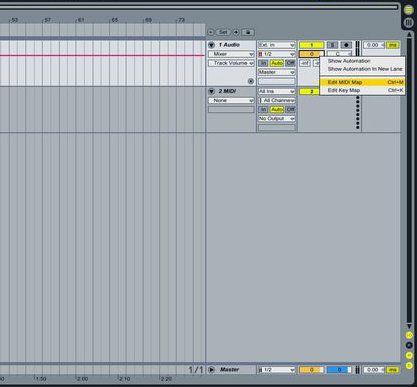The image size is (417, 387).
Task: Open the Master output type dropdown
Action: [277, 72]
